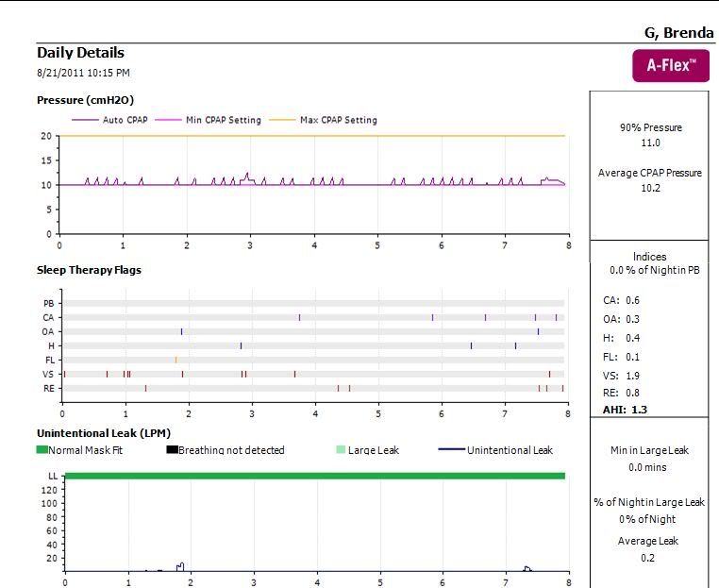719x588 pixels.
Task: Click the Normal Mask Fit green swatch
Action: pos(42,450)
